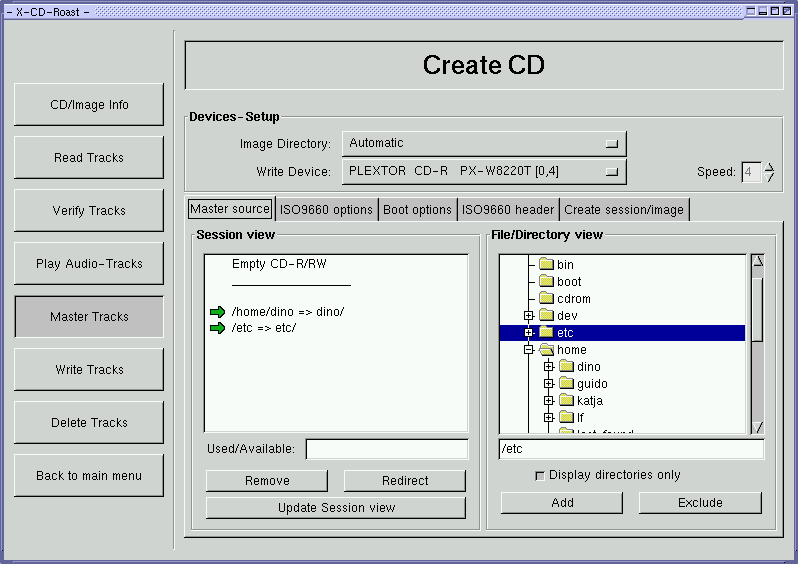The width and height of the screenshot is (798, 564).
Task: Select the guido folder icon
Action: click(566, 384)
